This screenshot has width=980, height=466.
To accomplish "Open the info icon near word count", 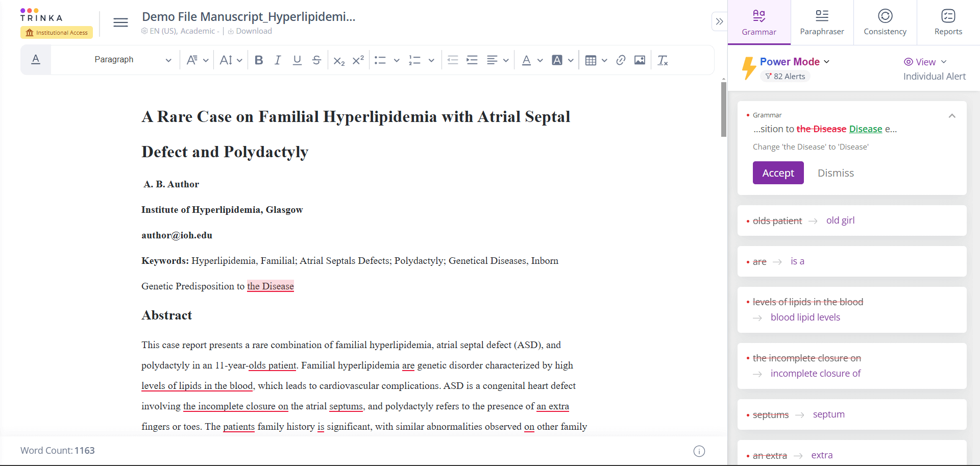I will pos(699,451).
